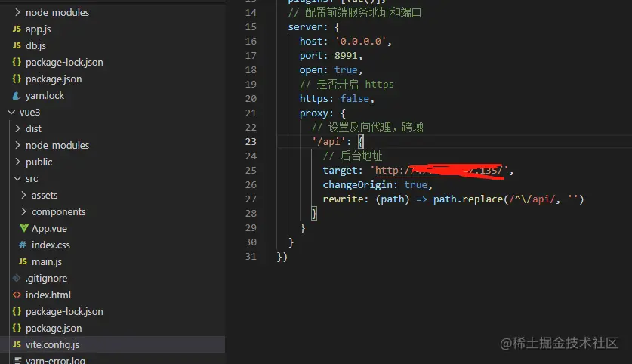Click 'server:' text on line 15
Image resolution: width=632 pixels, height=364 pixels.
coord(308,27)
